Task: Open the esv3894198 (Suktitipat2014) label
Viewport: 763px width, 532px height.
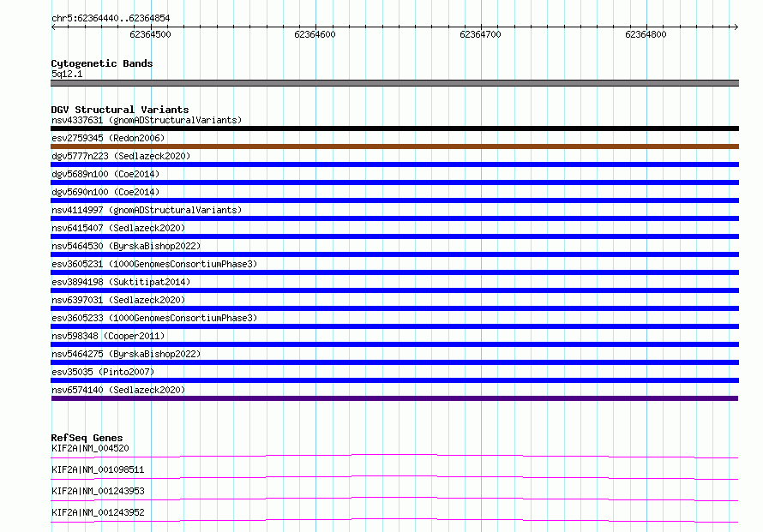Action: [x=121, y=282]
